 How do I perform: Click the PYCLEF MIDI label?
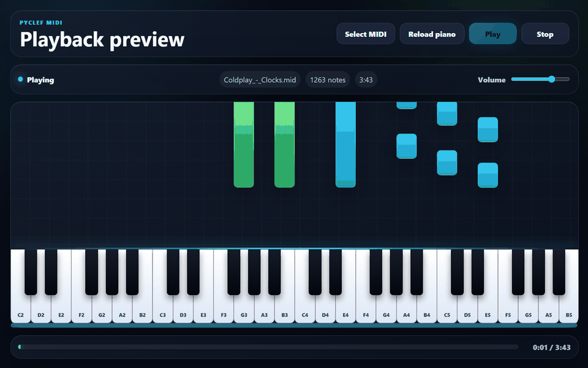pos(41,23)
